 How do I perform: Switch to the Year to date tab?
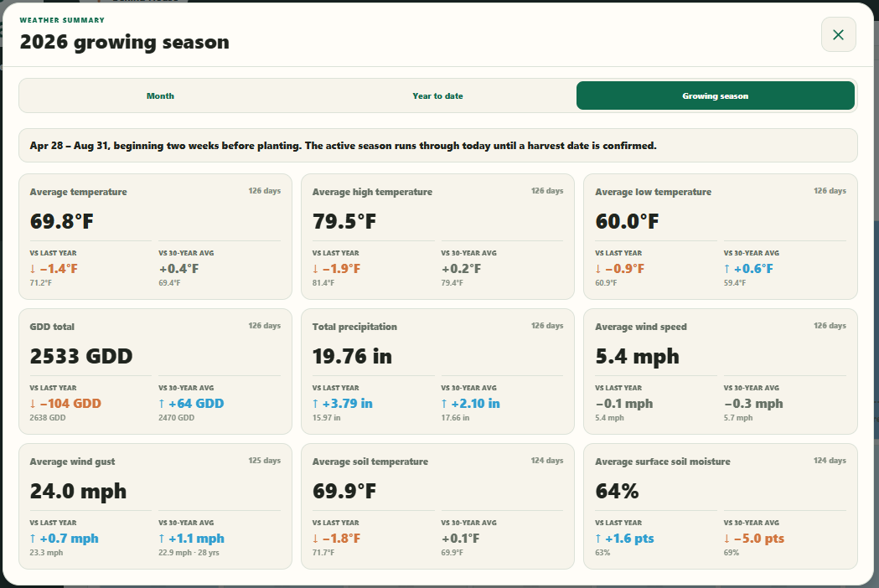tap(437, 95)
